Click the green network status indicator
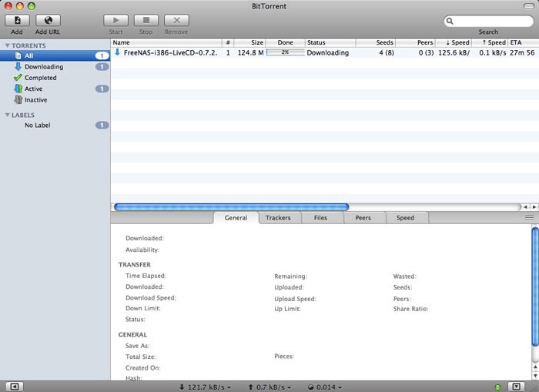The width and height of the screenshot is (539, 392). click(497, 387)
